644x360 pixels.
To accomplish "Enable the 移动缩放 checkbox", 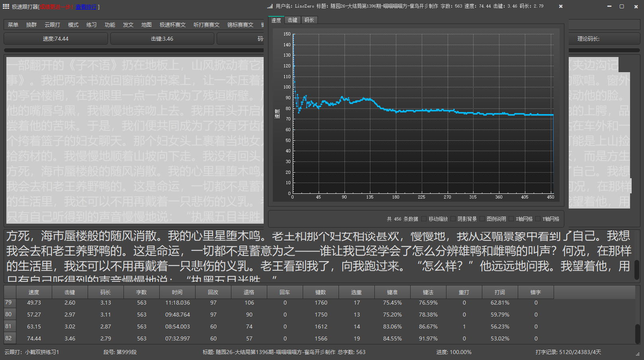I will pyautogui.click(x=424, y=219).
